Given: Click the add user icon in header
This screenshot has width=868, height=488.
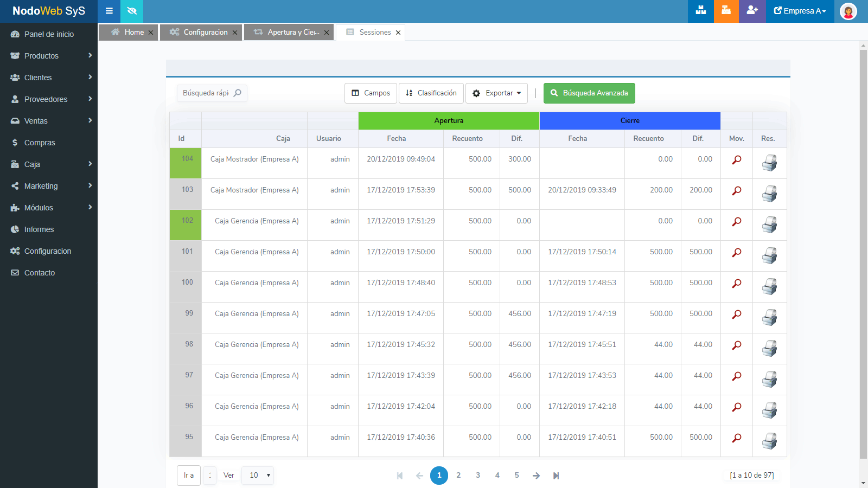Looking at the screenshot, I should coord(752,11).
